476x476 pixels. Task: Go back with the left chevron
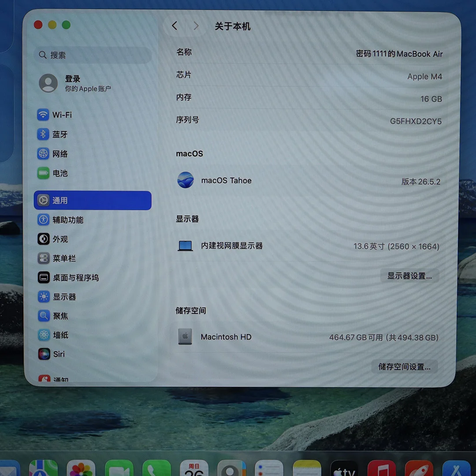[x=174, y=26]
